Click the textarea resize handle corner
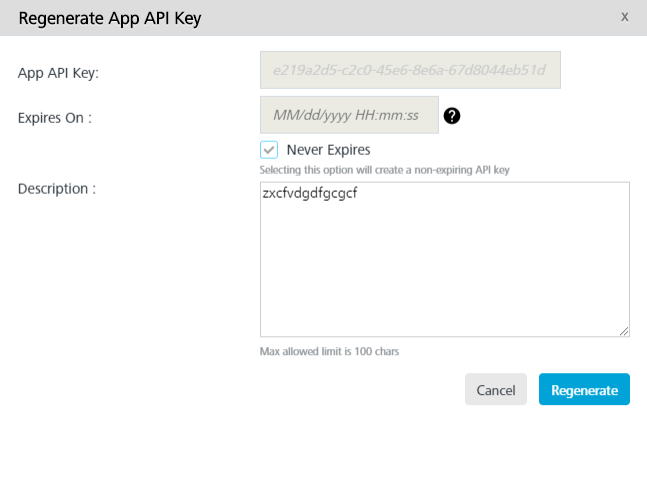Screen dimensions: 647x478 coord(624,331)
